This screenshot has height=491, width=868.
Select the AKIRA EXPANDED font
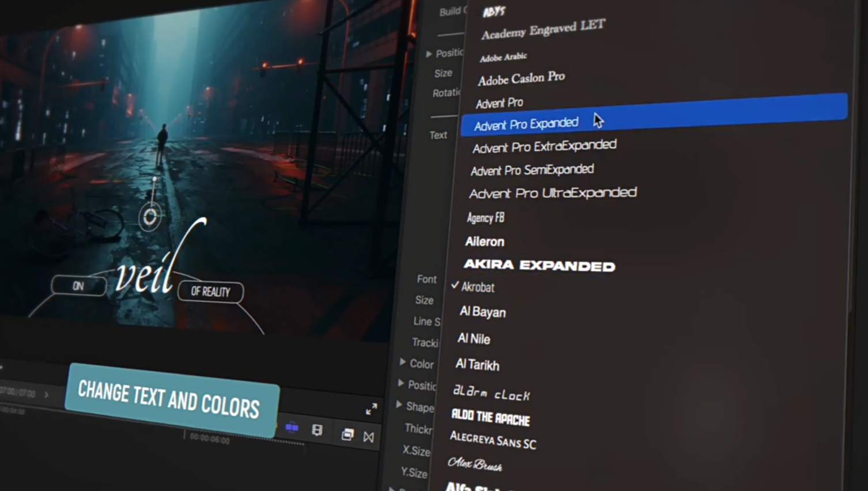tap(539, 265)
